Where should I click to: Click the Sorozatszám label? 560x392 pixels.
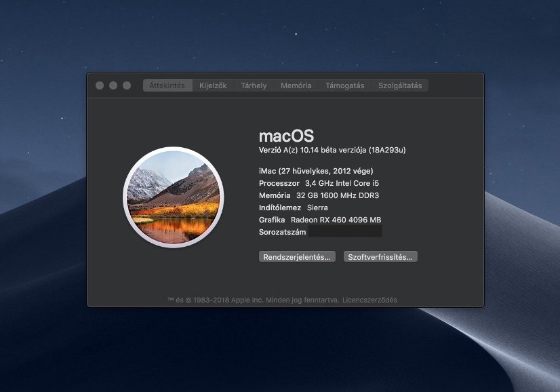tap(282, 232)
